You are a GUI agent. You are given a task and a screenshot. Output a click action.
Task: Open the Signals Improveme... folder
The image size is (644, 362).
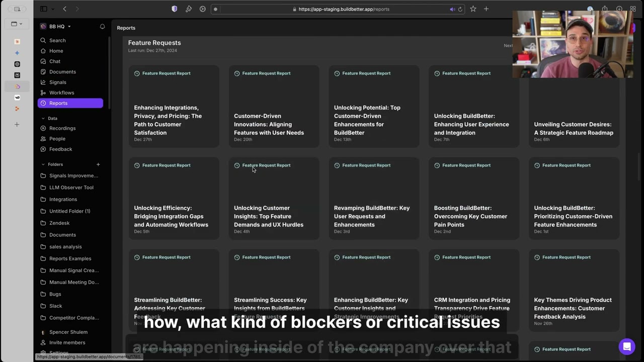tap(70, 176)
